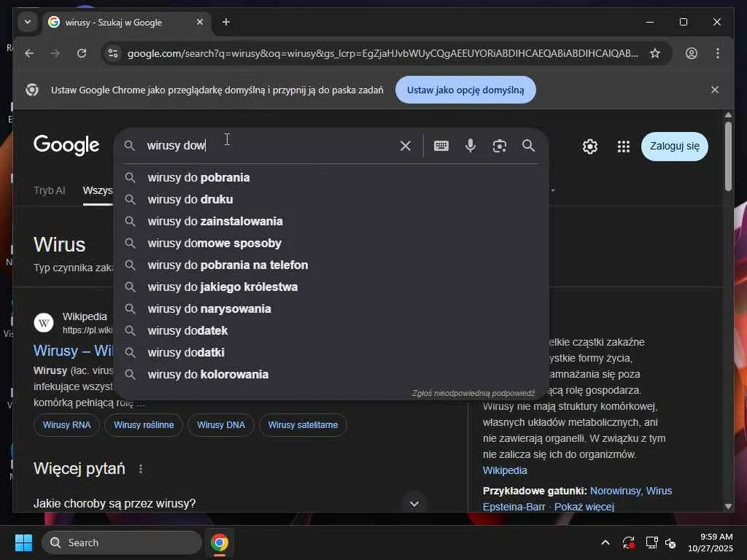Select suggestion 'wirusy do zainstalowania'
The width and height of the screenshot is (747, 560).
pyautogui.click(x=331, y=222)
